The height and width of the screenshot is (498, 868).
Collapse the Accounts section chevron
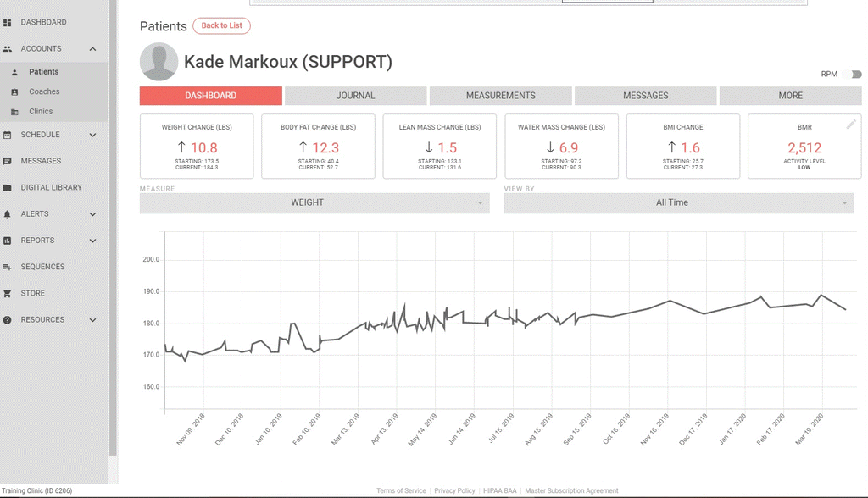click(x=92, y=49)
